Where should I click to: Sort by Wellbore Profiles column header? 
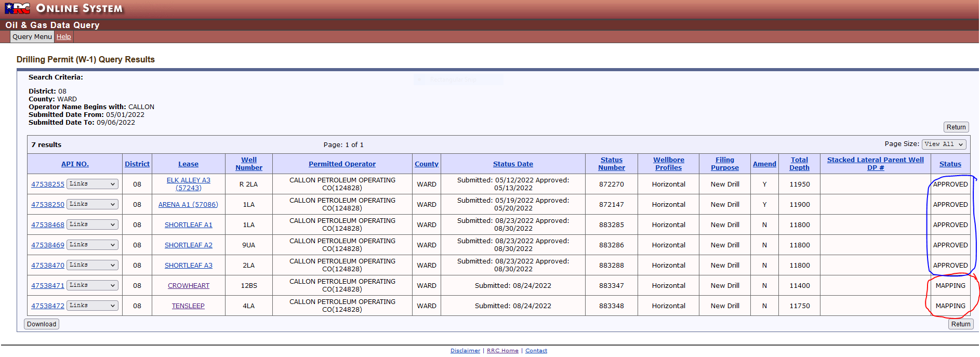[669, 164]
